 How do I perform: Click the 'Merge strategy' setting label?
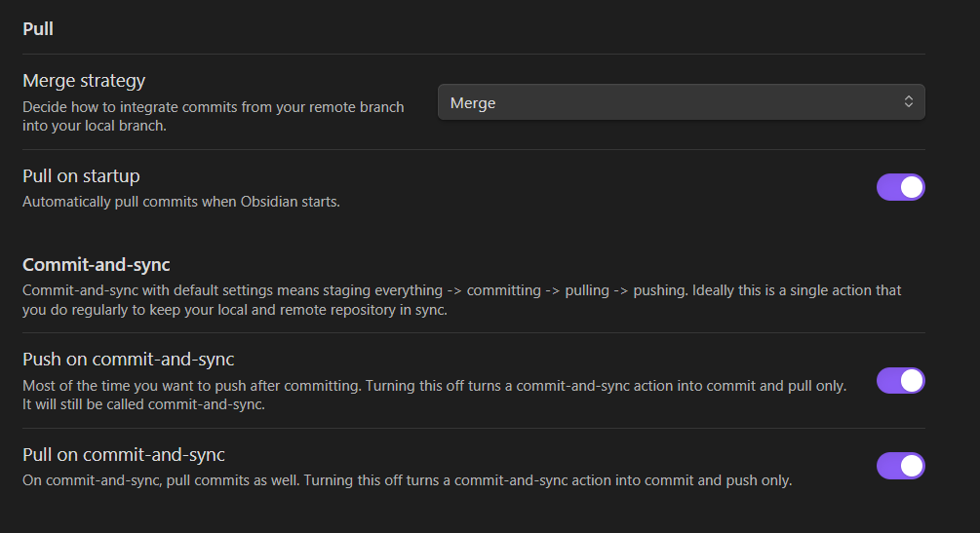click(x=84, y=81)
